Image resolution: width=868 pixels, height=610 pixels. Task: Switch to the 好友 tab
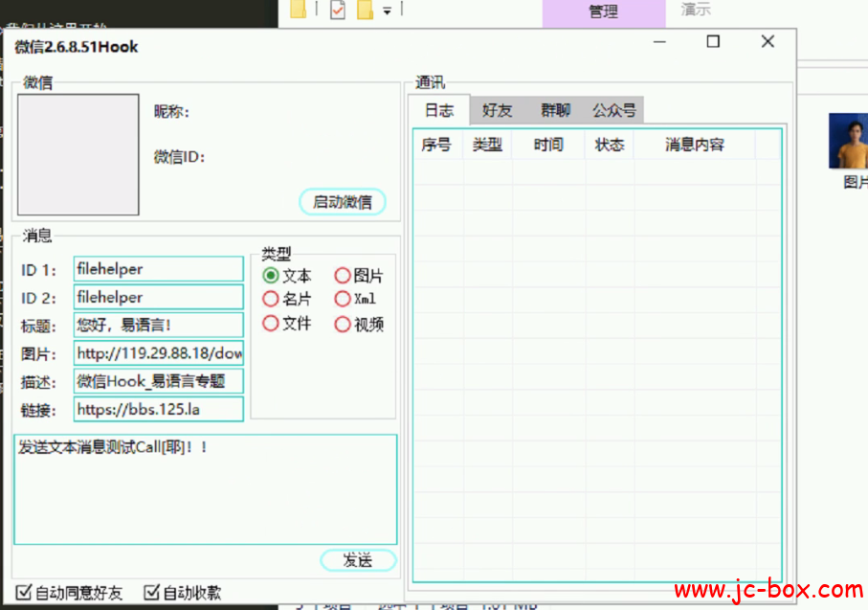[497, 110]
